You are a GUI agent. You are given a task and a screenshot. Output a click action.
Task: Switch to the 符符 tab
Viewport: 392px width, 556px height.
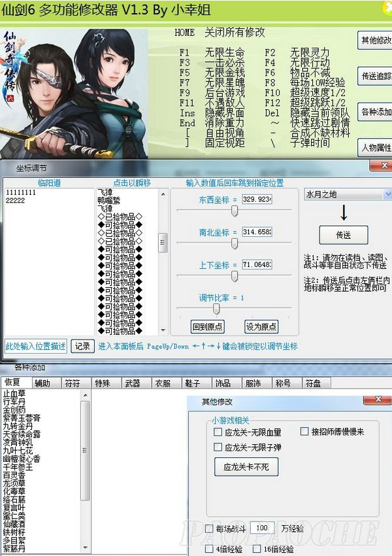(x=76, y=383)
